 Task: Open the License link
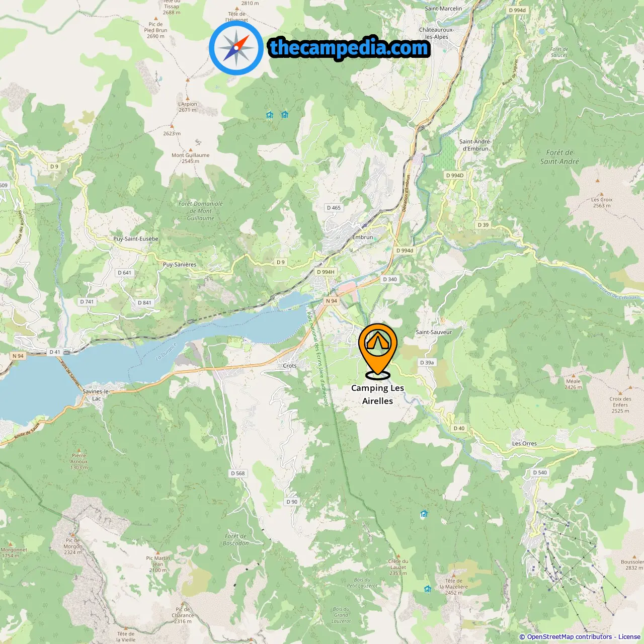click(629, 636)
